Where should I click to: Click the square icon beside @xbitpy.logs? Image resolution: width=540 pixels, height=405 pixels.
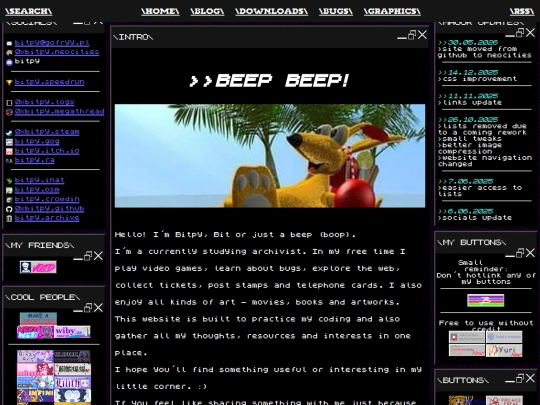click(x=9, y=103)
